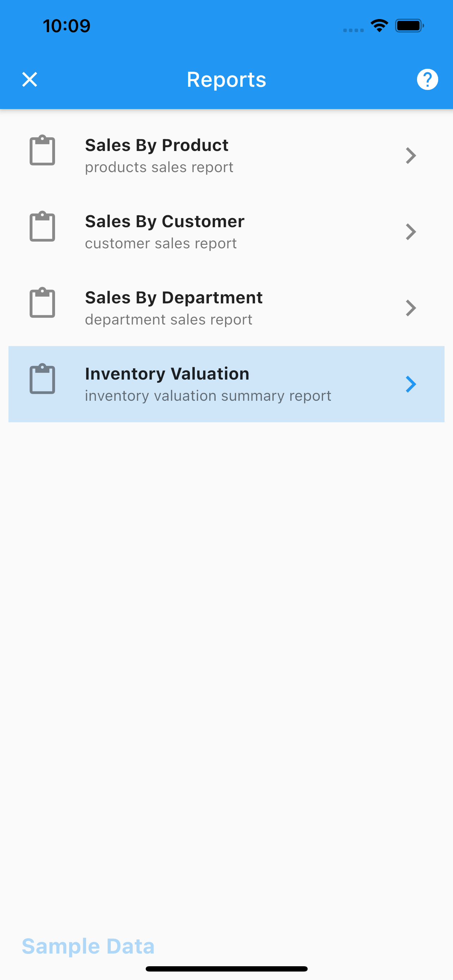Screen dimensions: 453x980
Task: Expand Sales By Customer chevron arrow
Action: click(411, 232)
